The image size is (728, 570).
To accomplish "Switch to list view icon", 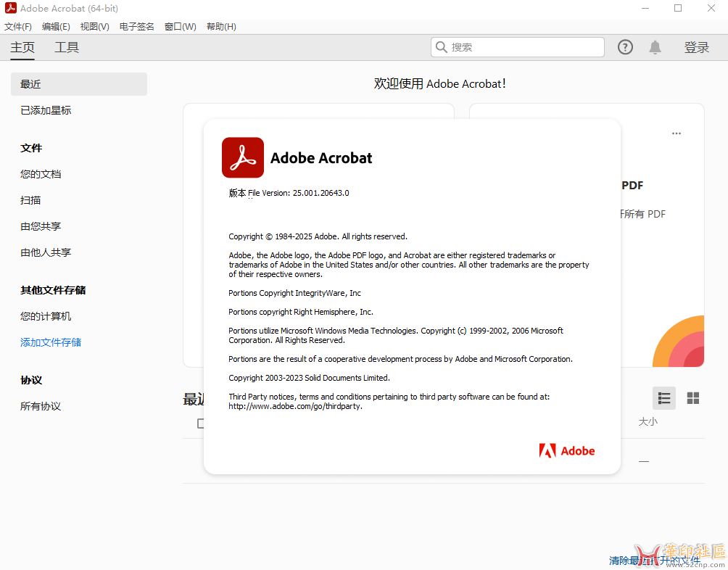I will (x=664, y=398).
